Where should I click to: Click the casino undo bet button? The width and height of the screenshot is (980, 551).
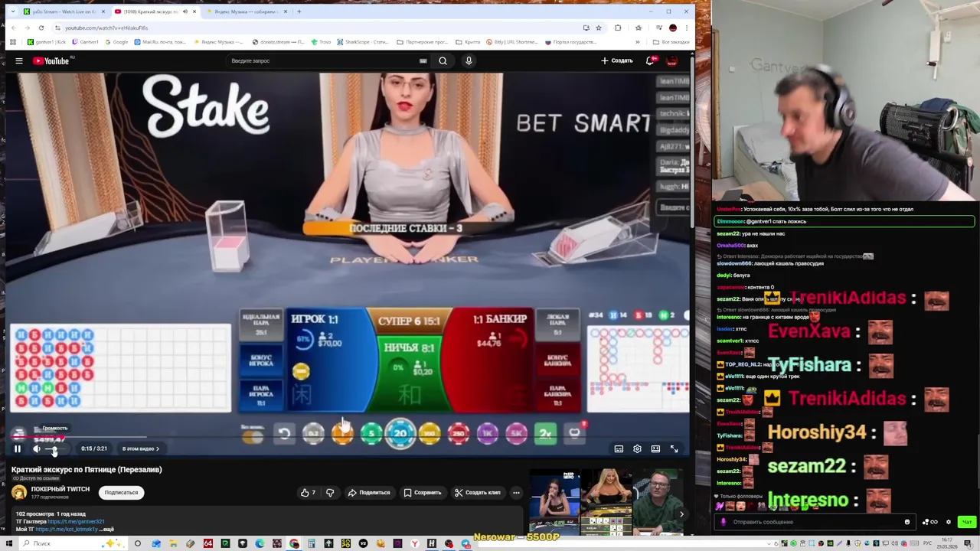[x=284, y=434]
